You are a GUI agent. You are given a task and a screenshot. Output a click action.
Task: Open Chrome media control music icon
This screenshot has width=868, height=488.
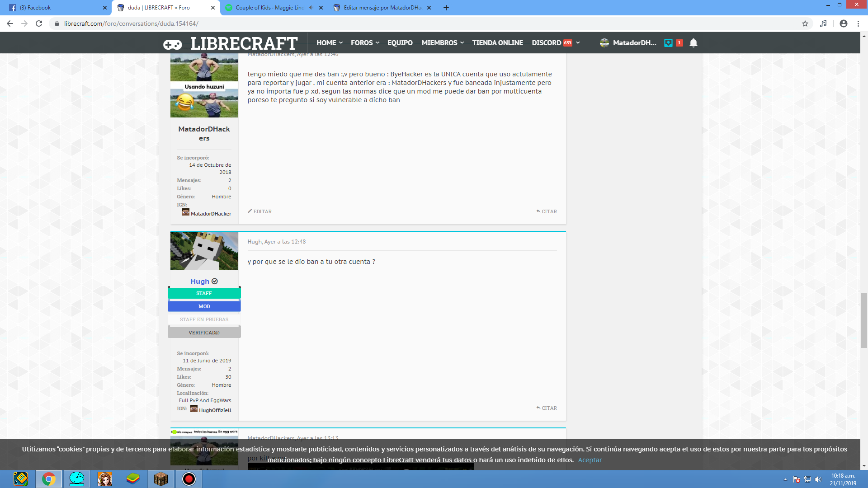point(823,23)
